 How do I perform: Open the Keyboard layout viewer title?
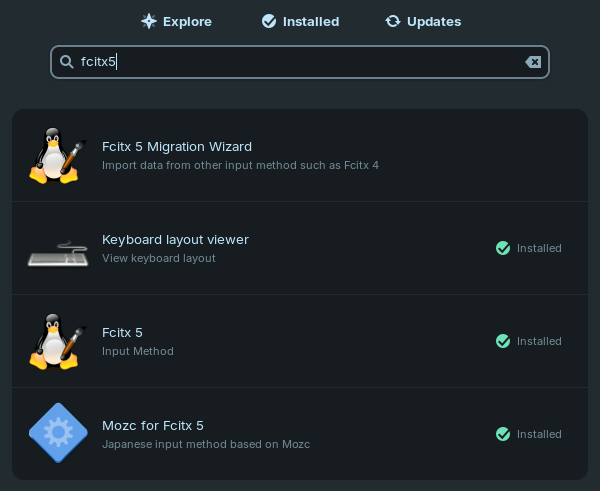[x=175, y=240]
